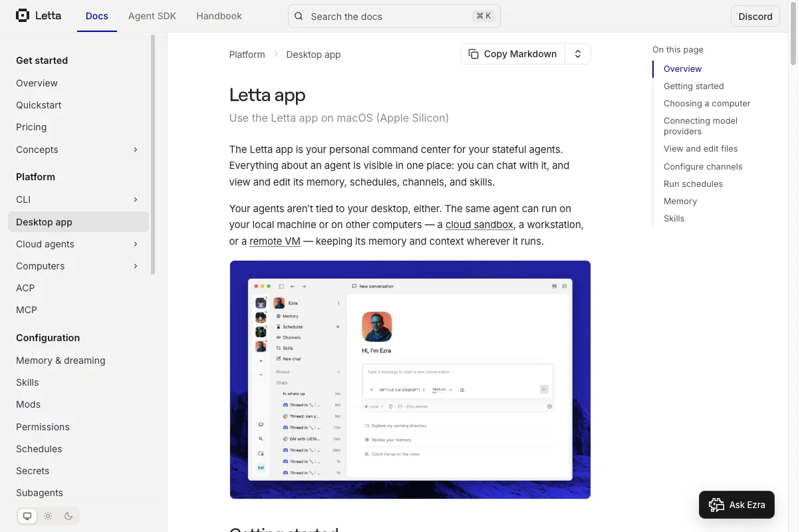This screenshot has height=532, width=798.
Task: Jump to Memory in On this page
Action: point(680,201)
